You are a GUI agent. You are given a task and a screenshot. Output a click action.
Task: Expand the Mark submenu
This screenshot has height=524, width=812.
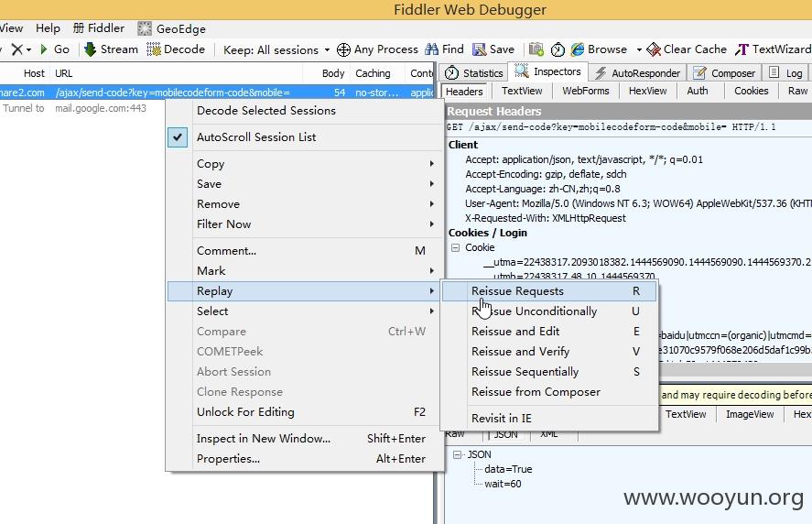tap(306, 271)
